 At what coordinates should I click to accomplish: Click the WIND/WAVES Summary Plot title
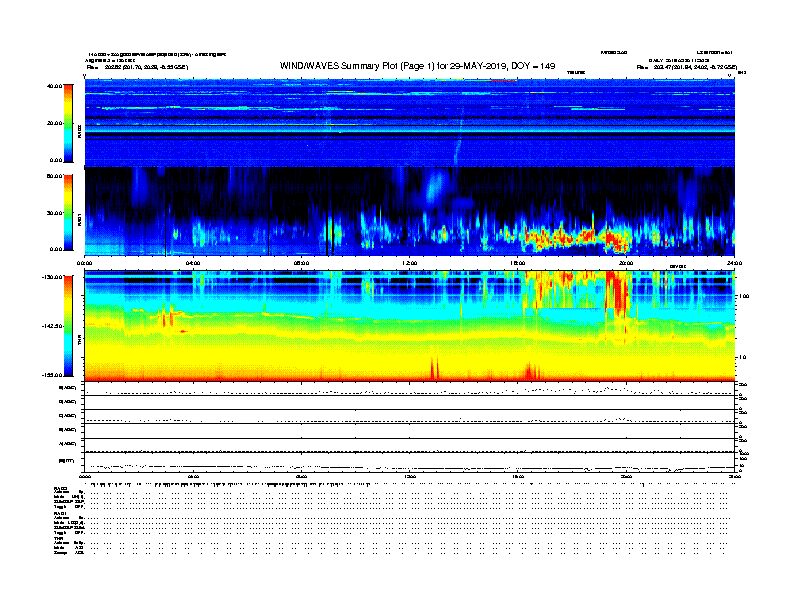[417, 66]
